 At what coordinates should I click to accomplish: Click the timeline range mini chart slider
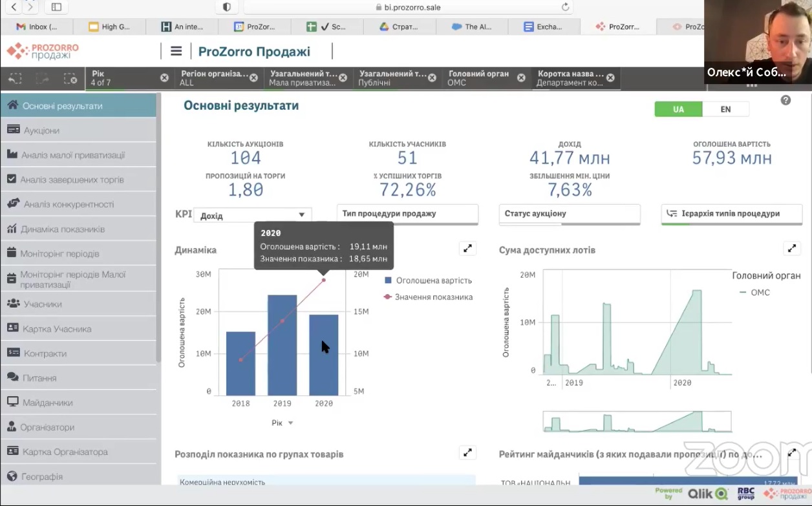coord(637,421)
